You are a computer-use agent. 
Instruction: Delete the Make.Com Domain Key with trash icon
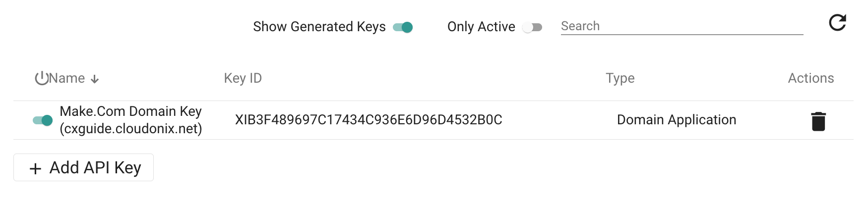pos(818,121)
